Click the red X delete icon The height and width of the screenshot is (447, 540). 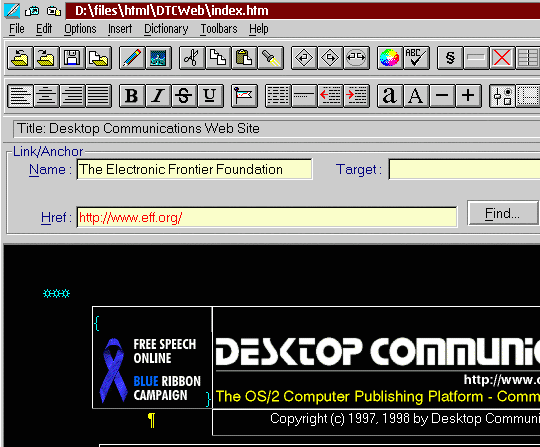[x=502, y=58]
